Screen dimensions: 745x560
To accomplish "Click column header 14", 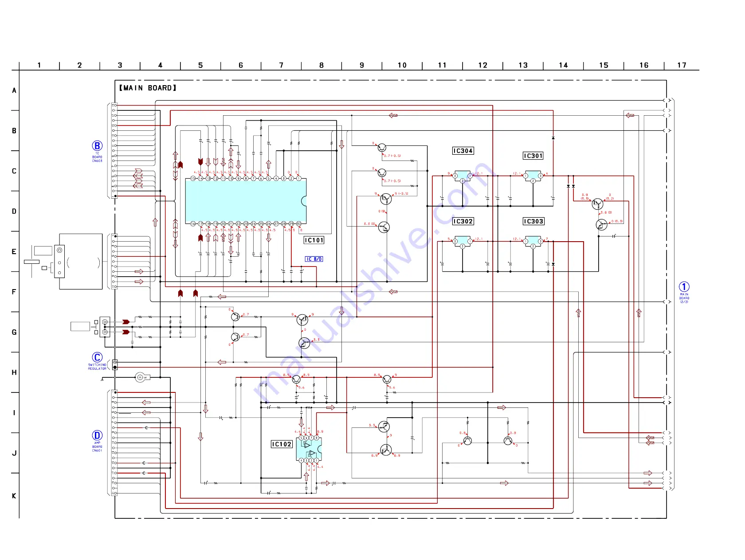I will [x=563, y=65].
